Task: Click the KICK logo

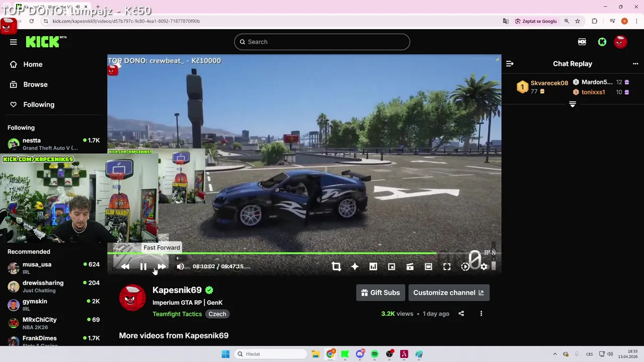Action: [x=46, y=42]
